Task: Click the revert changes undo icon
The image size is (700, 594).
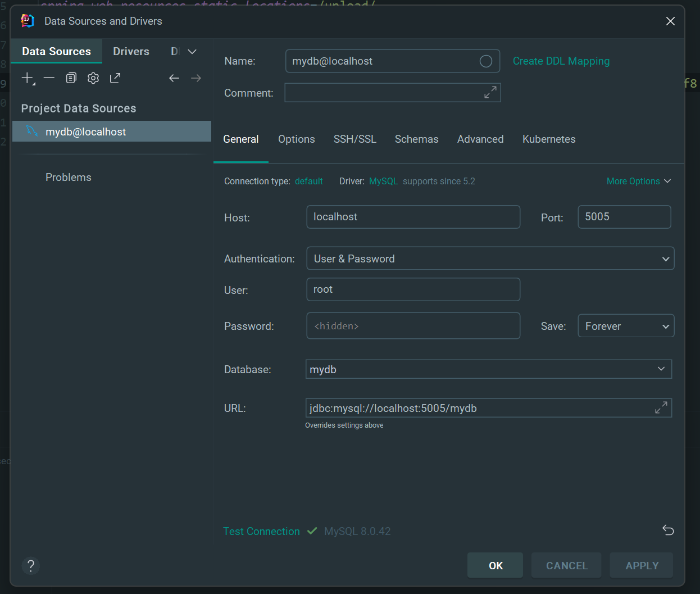Action: 667,530
